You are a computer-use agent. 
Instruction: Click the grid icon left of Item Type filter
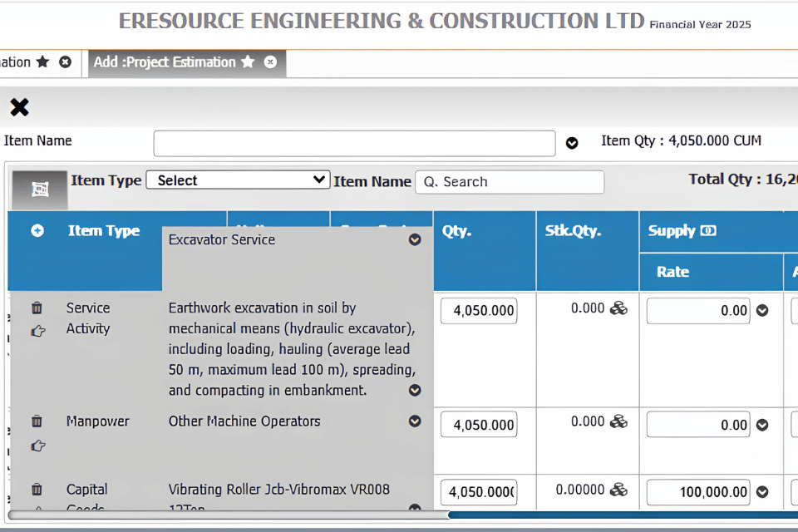(40, 190)
